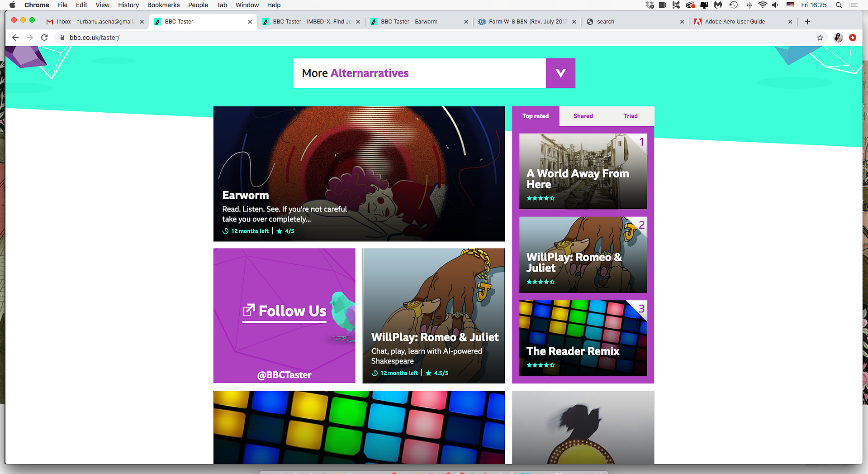
Task: Open Notification Center list icon
Action: [854, 5]
